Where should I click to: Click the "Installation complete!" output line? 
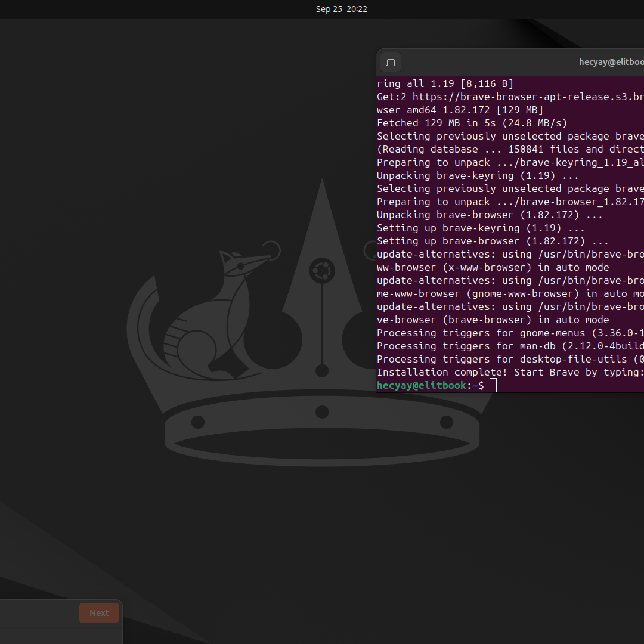point(510,372)
